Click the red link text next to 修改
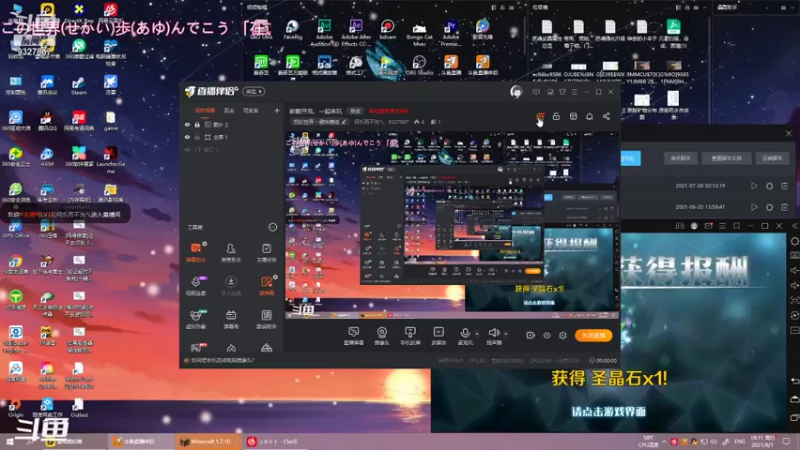The height and width of the screenshot is (450, 800). [x=389, y=111]
